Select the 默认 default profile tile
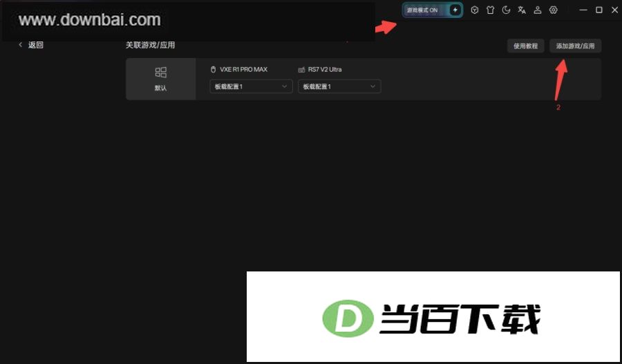This screenshot has width=622, height=364. tap(160, 79)
